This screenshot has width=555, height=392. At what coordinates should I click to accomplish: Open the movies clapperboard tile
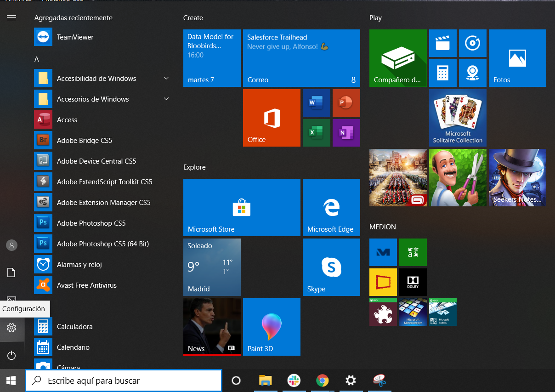(443, 43)
